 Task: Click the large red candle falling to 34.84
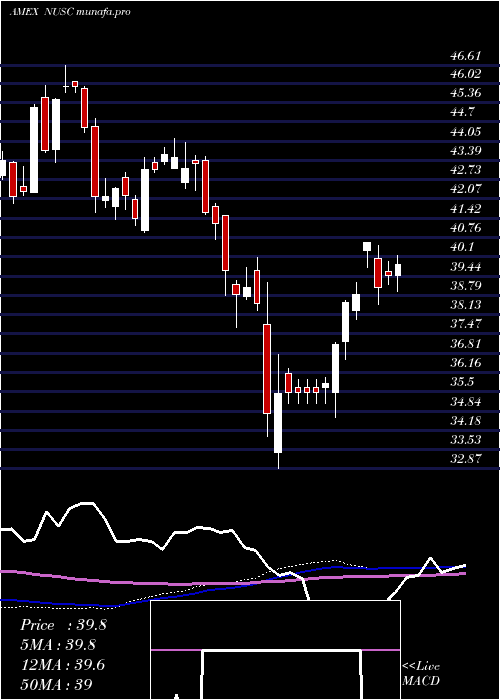pyautogui.click(x=267, y=369)
